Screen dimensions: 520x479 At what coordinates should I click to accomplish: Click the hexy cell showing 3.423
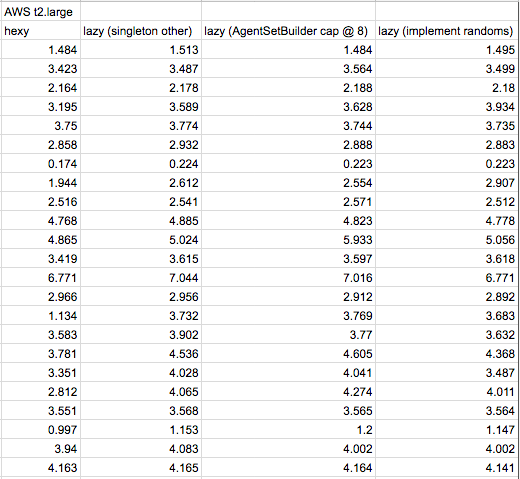[41, 69]
